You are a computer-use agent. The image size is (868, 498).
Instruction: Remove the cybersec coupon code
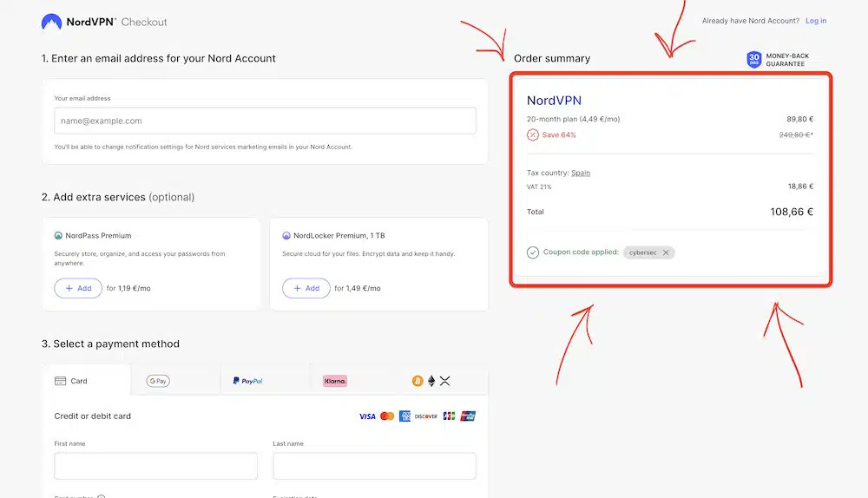[x=666, y=252]
